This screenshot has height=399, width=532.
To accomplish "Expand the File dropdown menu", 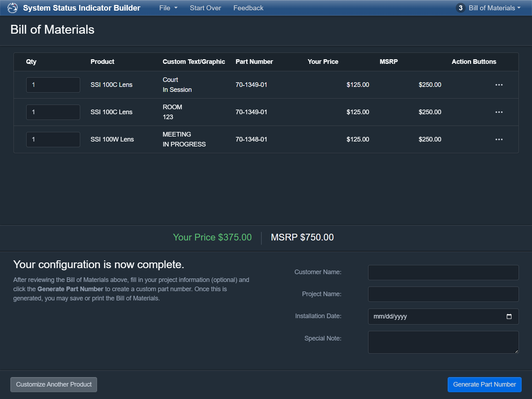I will point(168,8).
